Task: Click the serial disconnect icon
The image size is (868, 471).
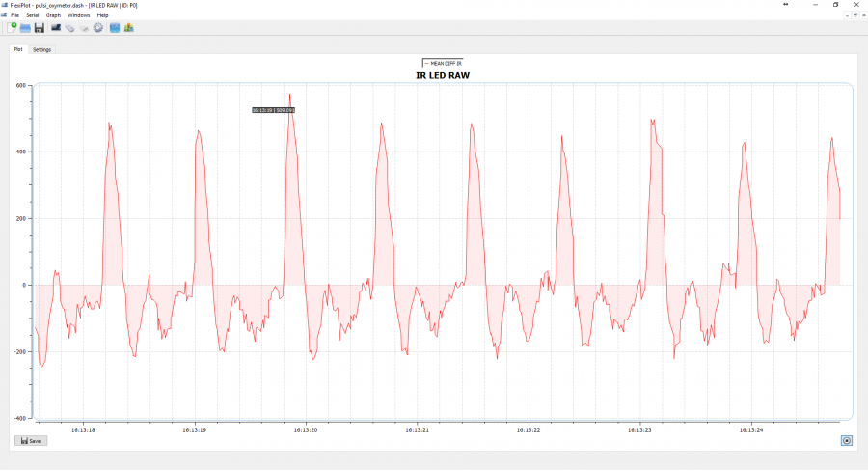Action: [84, 27]
